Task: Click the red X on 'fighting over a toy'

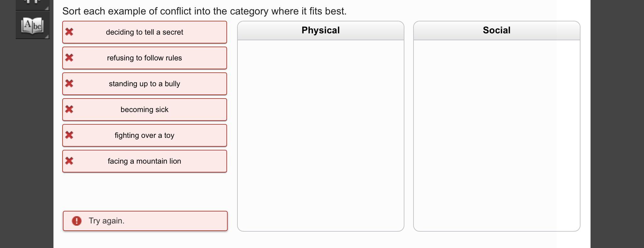Action: click(69, 135)
